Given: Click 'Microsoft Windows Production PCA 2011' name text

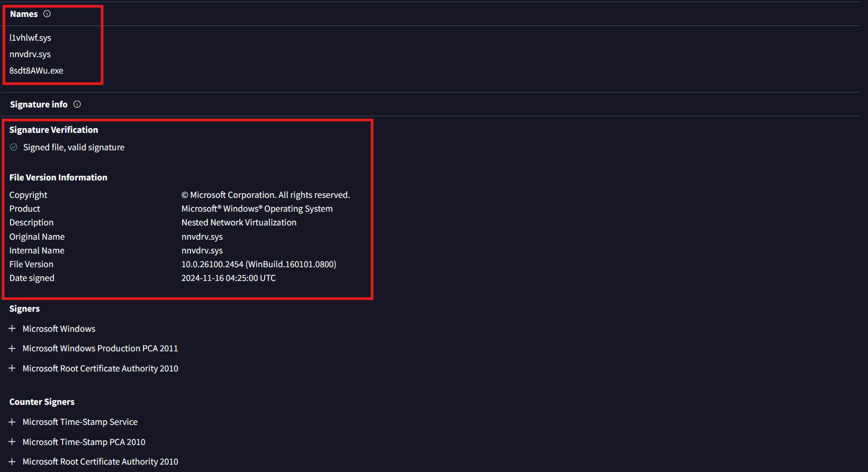Looking at the screenshot, I should pyautogui.click(x=100, y=348).
